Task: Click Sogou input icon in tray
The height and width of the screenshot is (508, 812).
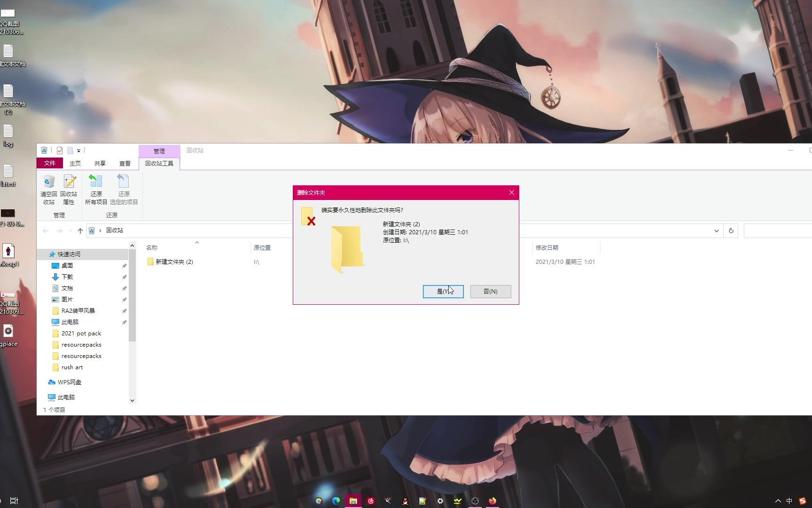Action: [x=803, y=501]
